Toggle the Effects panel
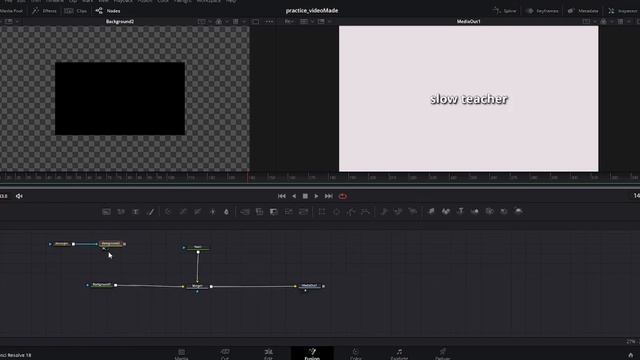 (44, 11)
